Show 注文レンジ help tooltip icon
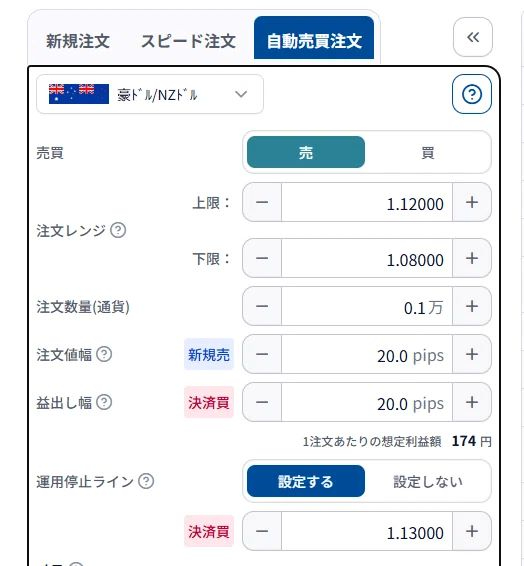 pos(118,230)
